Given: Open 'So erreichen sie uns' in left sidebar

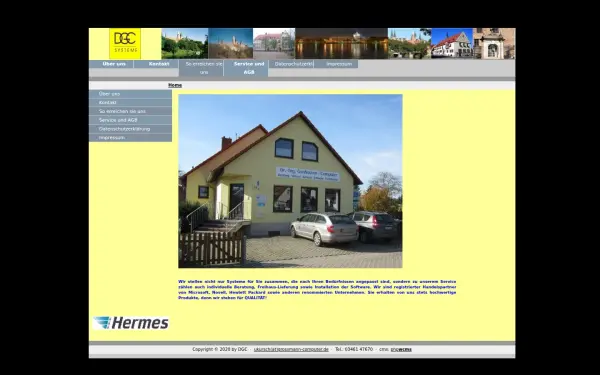Looking at the screenshot, I should coord(130,111).
